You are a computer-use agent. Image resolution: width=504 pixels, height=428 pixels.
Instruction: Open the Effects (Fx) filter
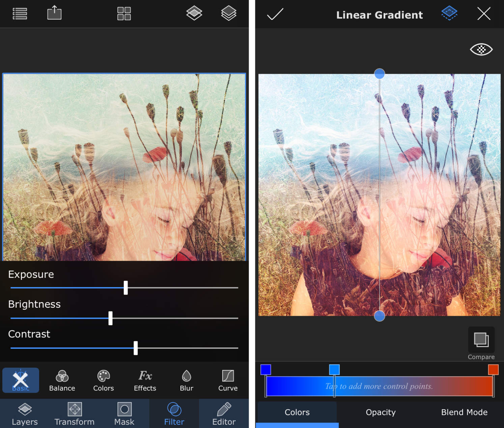tap(144, 380)
